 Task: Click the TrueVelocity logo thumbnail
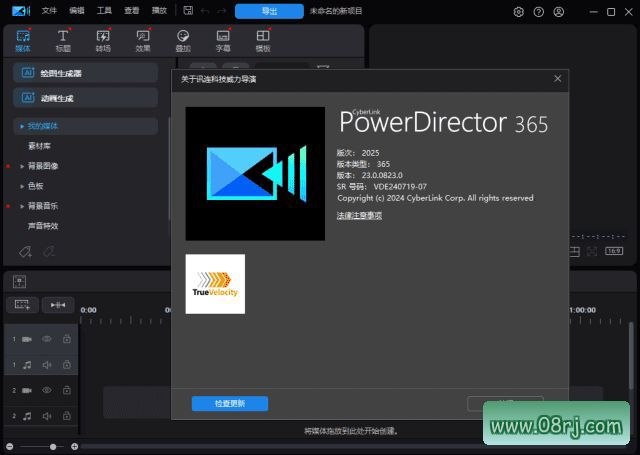pyautogui.click(x=215, y=284)
